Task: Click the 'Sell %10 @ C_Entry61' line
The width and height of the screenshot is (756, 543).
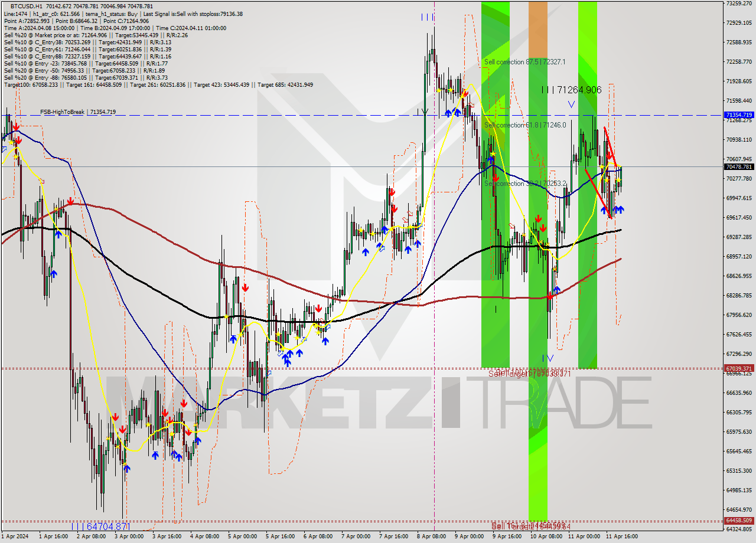Action: pyautogui.click(x=87, y=49)
